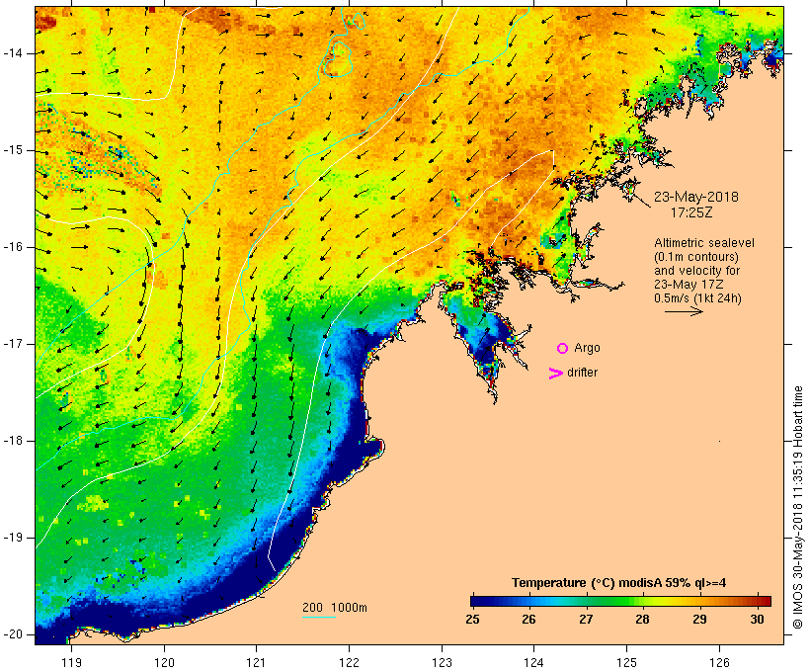Image resolution: width=810 pixels, height=672 pixels.
Task: Click the latitude axis label '-18'
Action: 12,441
